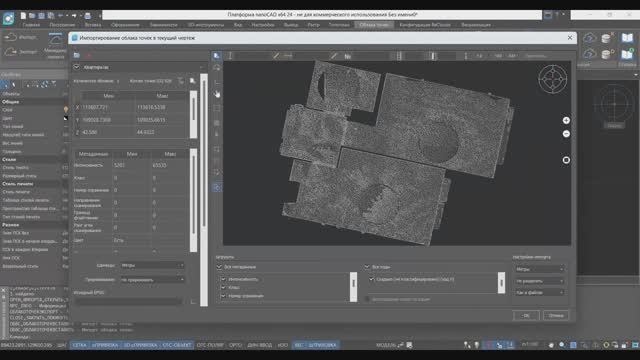Click the Экспорт point cloud ribbon button
640x360 pixels.
21,52
